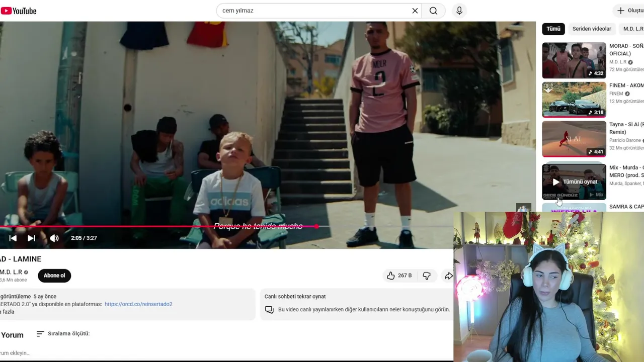Go to previous video
This screenshot has width=644, height=362.
13,238
